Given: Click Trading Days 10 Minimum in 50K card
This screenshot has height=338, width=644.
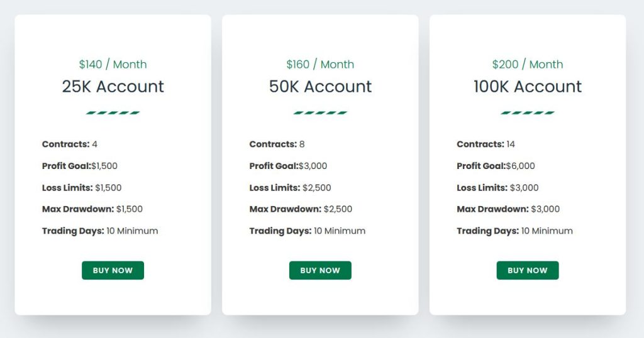Looking at the screenshot, I should click(x=308, y=231).
